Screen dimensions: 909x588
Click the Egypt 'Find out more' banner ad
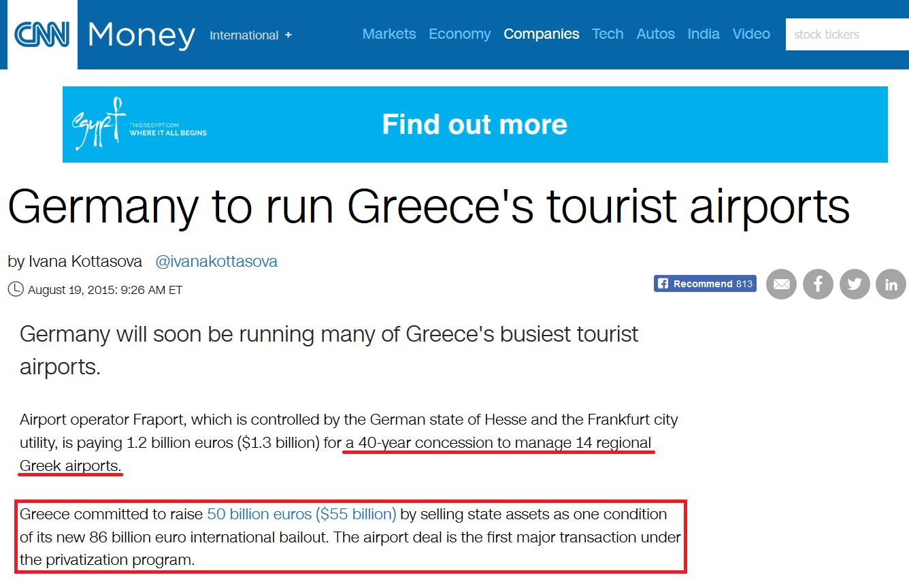coord(475,125)
